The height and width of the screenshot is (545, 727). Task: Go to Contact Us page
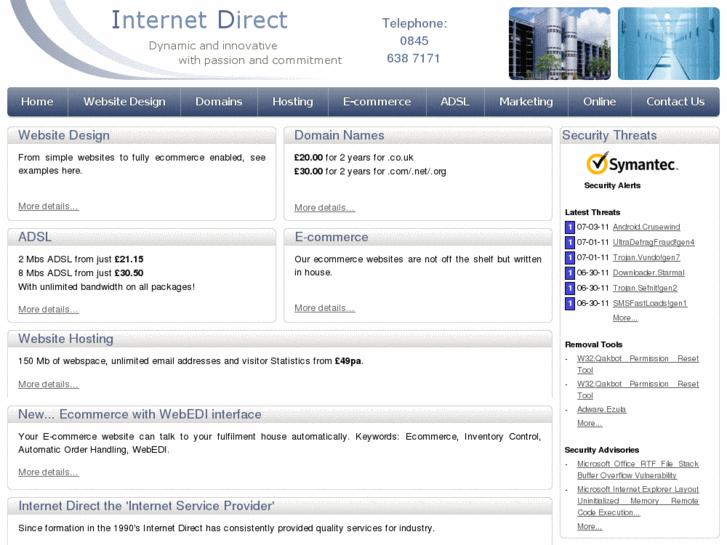coord(676,102)
